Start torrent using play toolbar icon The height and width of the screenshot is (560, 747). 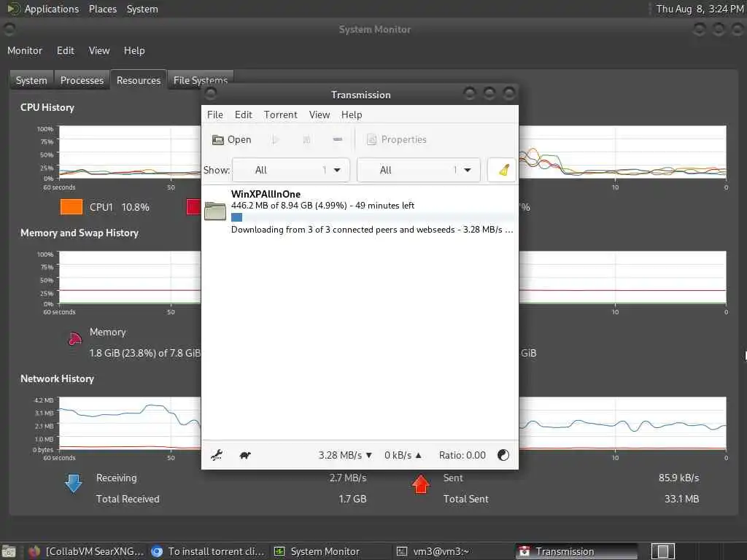[275, 139]
